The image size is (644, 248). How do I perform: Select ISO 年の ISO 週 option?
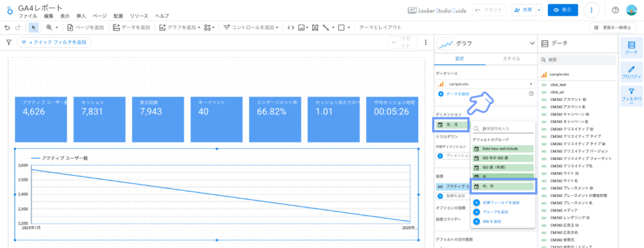click(x=504, y=158)
